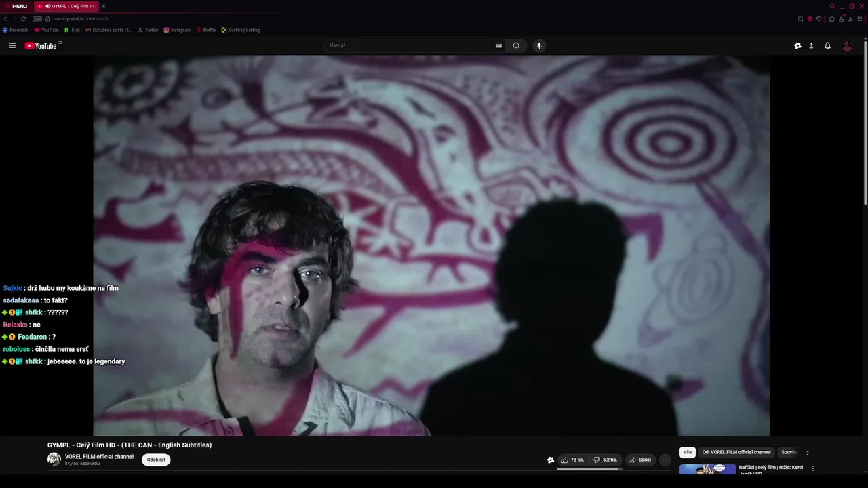Select the Vše filter chip
Image resolution: width=868 pixels, height=488 pixels.
(688, 452)
